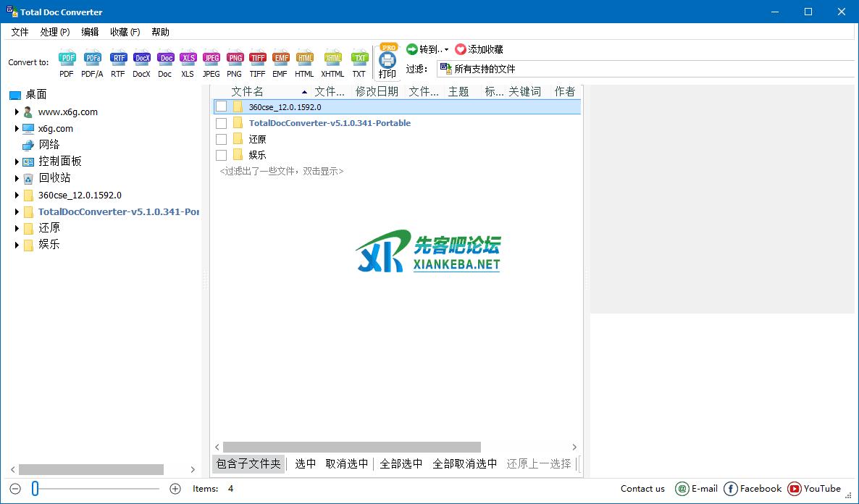Convert to HTML using its icon

point(304,59)
